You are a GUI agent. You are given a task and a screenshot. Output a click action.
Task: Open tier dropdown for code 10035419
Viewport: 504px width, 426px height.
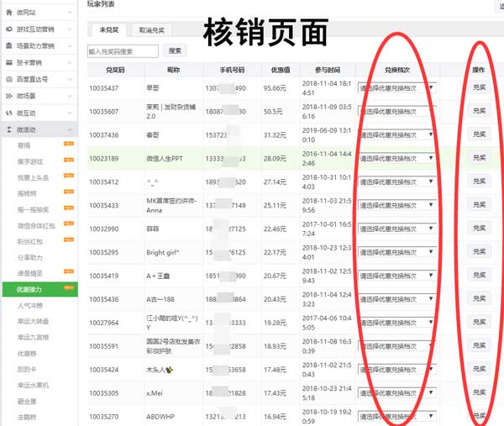[x=397, y=276]
